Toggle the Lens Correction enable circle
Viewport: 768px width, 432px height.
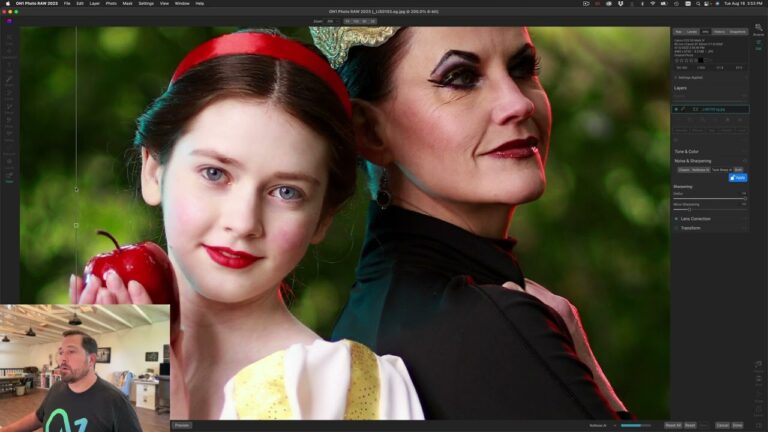[x=676, y=219]
